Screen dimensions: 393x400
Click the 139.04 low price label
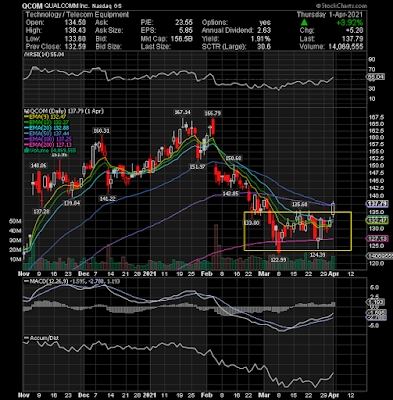point(72,203)
